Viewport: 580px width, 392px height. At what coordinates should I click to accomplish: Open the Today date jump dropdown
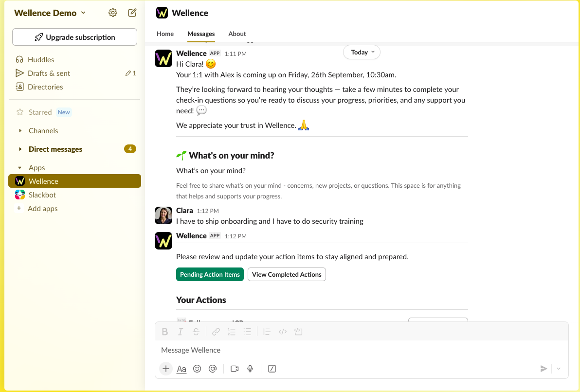362,52
